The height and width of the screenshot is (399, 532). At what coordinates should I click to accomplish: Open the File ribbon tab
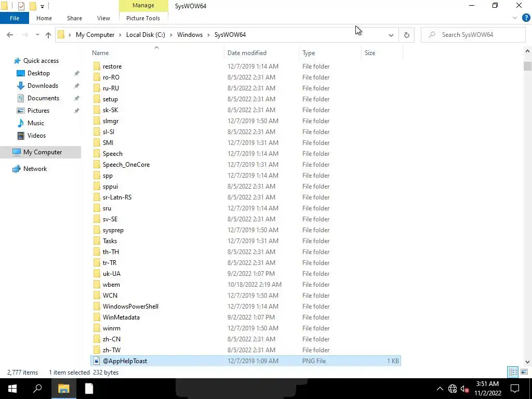[x=14, y=18]
